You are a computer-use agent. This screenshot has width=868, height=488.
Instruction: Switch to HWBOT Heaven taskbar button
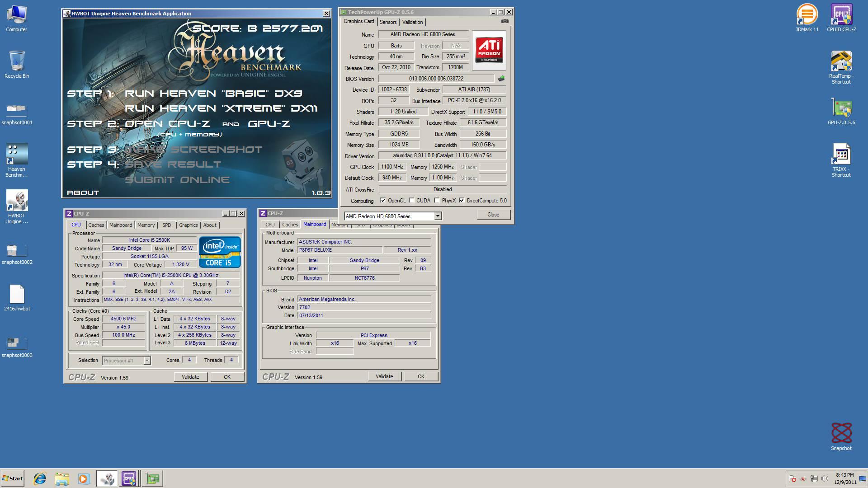(107, 479)
